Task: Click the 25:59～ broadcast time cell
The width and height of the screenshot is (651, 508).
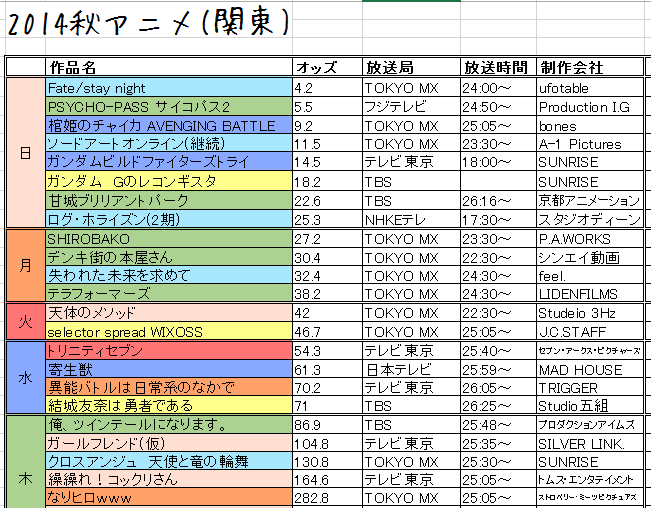Action: point(498,369)
